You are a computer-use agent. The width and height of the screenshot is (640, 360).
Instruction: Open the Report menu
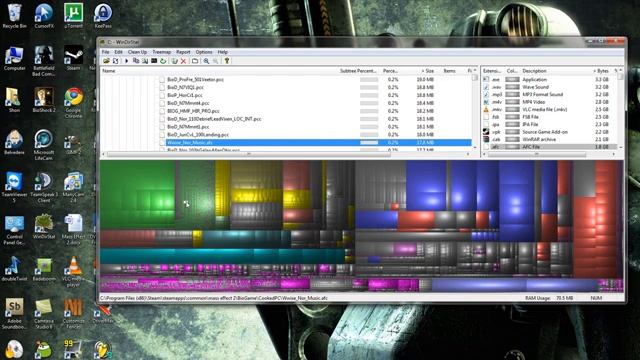[183, 52]
